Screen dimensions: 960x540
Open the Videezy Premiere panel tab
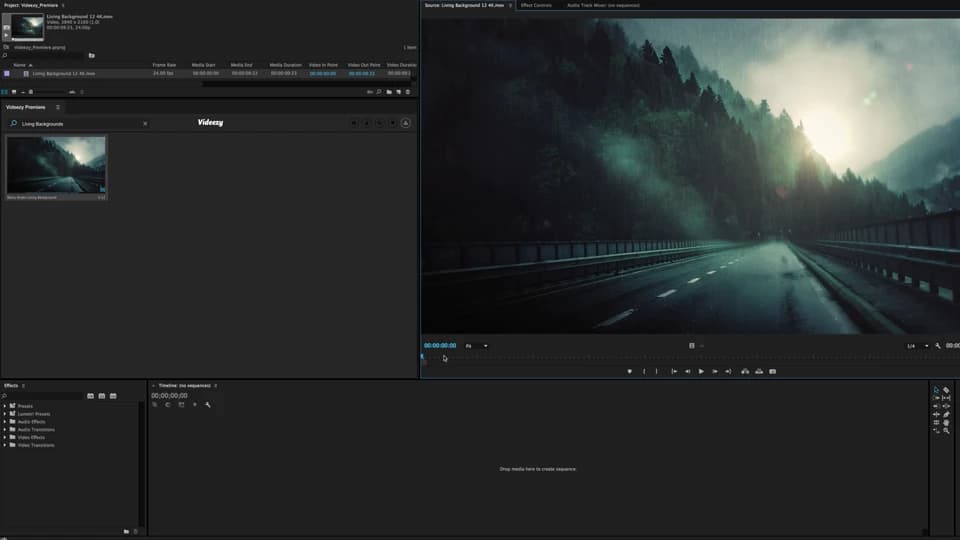(x=26, y=107)
